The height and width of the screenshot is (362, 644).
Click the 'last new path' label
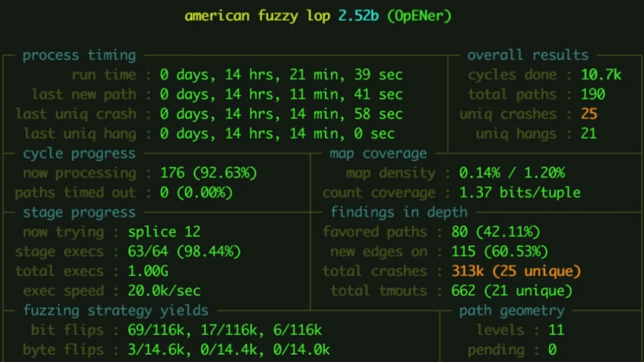tap(84, 94)
